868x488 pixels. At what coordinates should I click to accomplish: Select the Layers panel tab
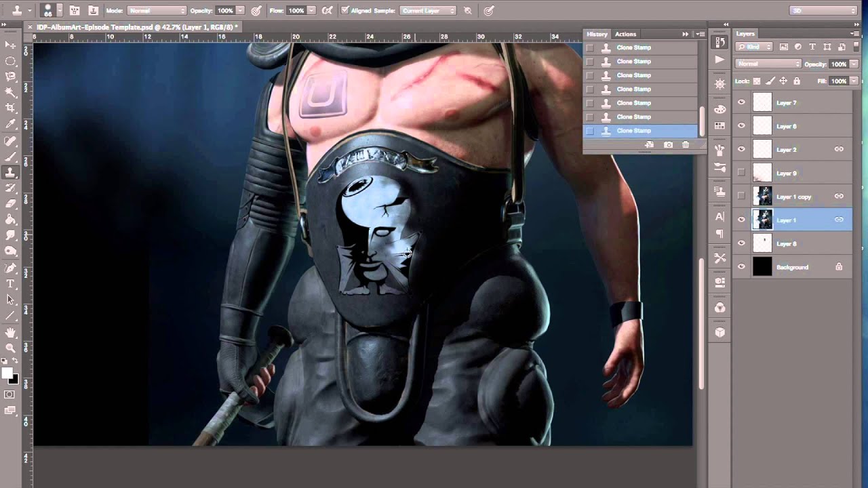click(x=745, y=33)
